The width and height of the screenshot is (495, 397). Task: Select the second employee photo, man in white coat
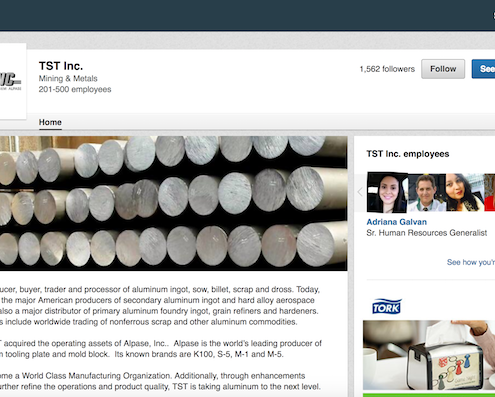click(x=427, y=193)
